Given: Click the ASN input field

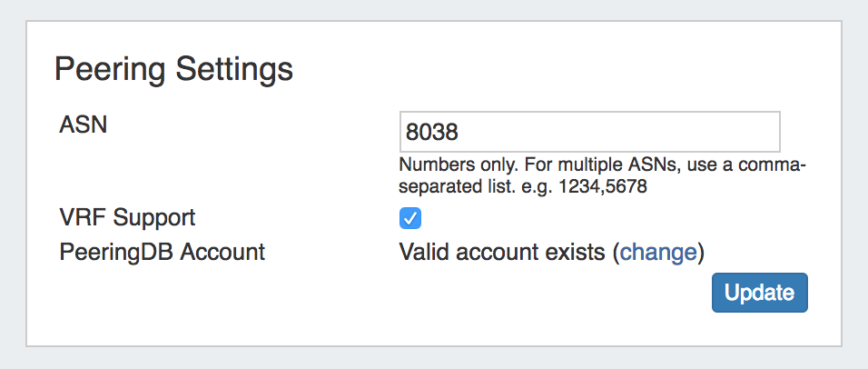Looking at the screenshot, I should click(589, 132).
